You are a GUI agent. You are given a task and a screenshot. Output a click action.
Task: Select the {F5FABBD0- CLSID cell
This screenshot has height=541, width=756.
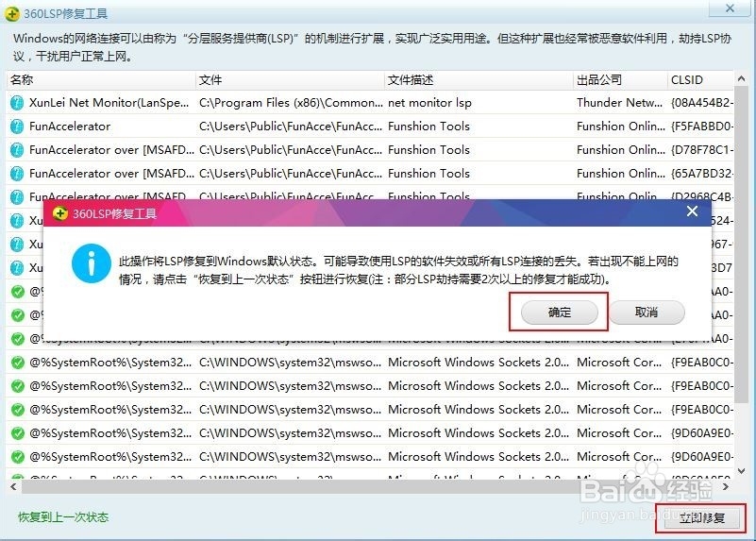click(702, 127)
